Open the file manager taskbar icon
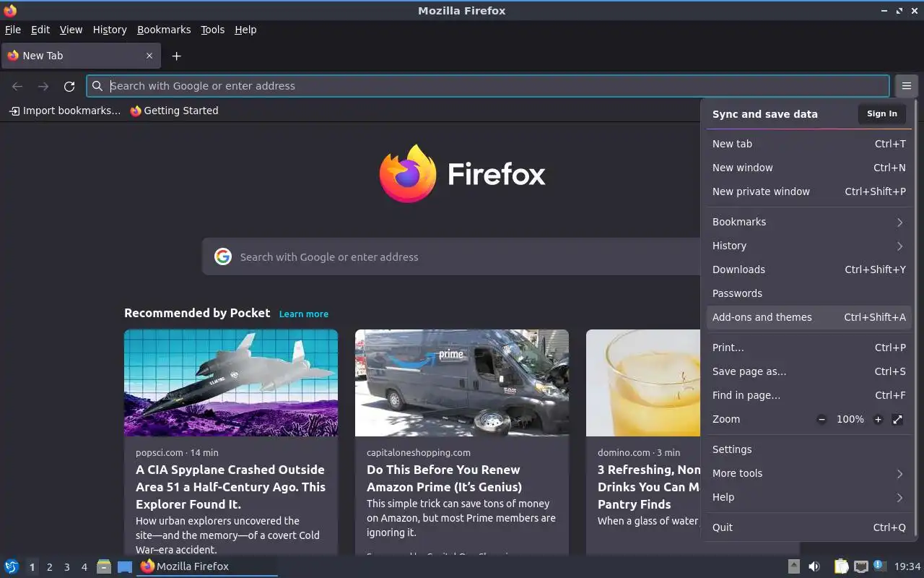Image resolution: width=924 pixels, height=578 pixels. pyautogui.click(x=104, y=566)
